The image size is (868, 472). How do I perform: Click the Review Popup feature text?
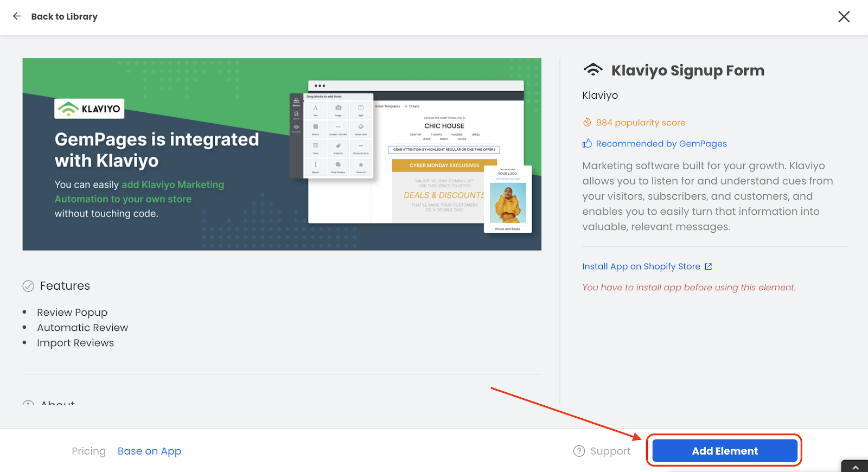coord(72,312)
